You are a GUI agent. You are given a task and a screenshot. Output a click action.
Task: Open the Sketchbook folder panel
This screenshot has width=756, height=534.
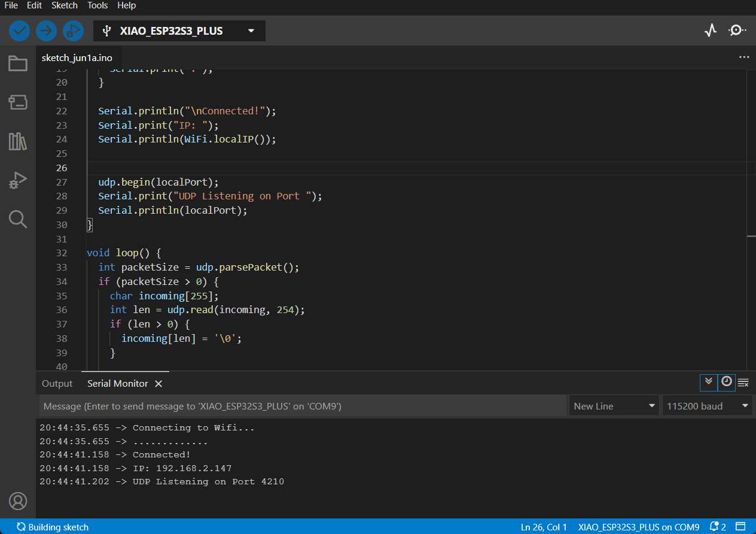(x=18, y=63)
